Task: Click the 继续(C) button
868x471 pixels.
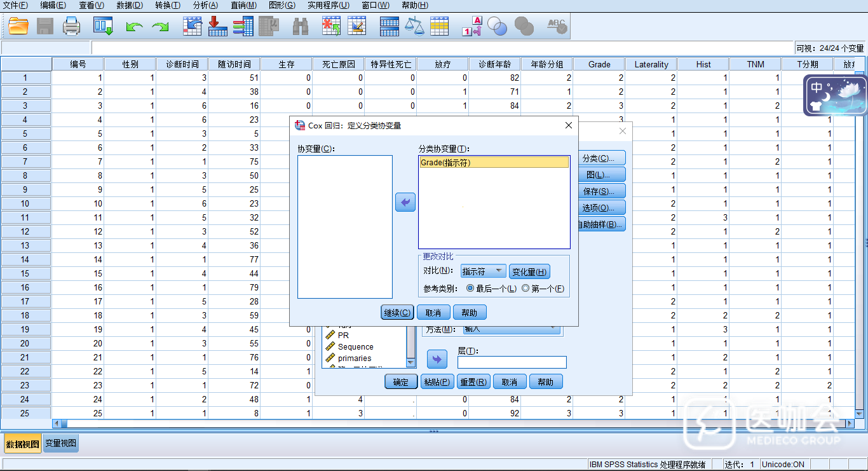Action: coord(398,313)
